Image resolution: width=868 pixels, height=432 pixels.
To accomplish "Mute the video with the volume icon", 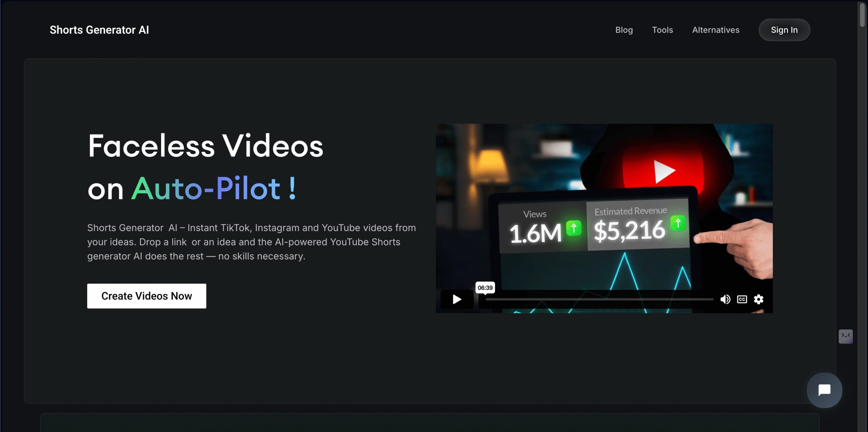I will point(725,299).
